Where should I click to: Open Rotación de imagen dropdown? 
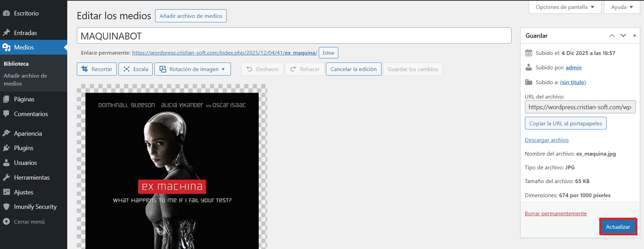192,69
